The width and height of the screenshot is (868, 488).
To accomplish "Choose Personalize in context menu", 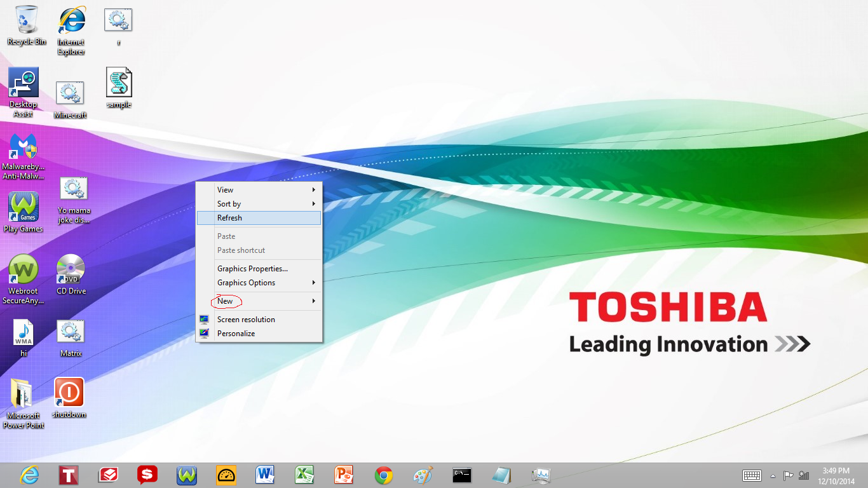I will [x=259, y=334].
